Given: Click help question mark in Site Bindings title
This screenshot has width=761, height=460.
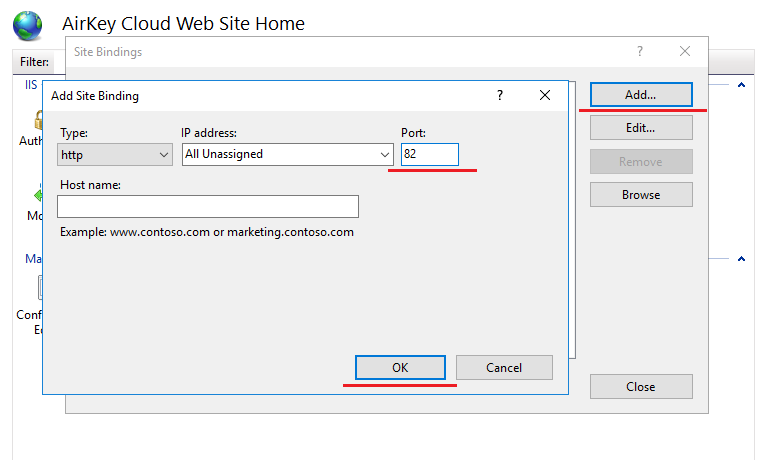Looking at the screenshot, I should (640, 51).
